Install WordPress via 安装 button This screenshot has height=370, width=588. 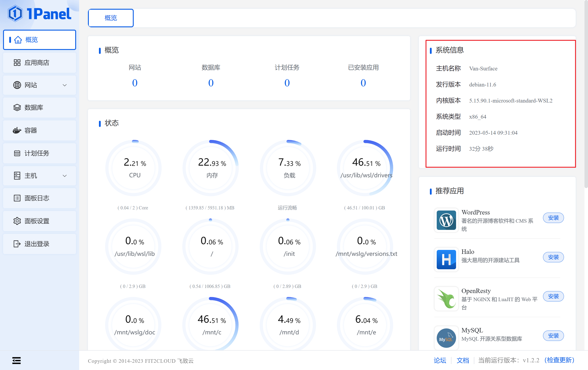[x=553, y=218]
